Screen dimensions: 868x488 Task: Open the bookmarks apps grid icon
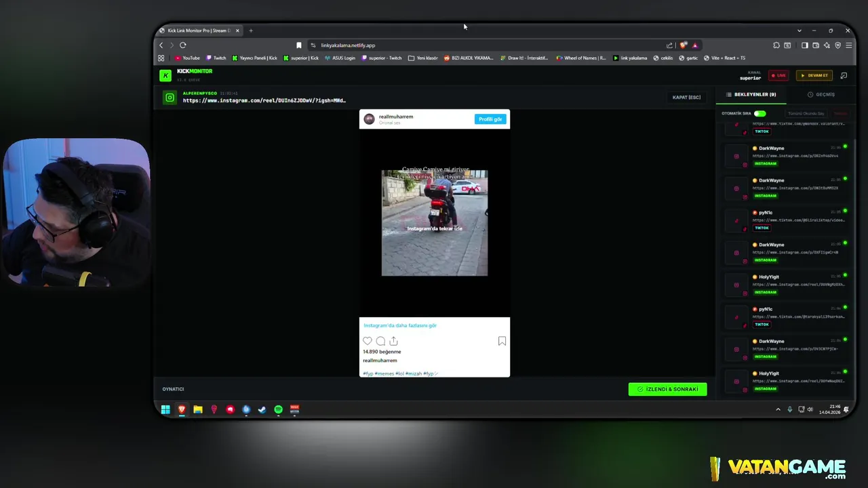(x=161, y=58)
